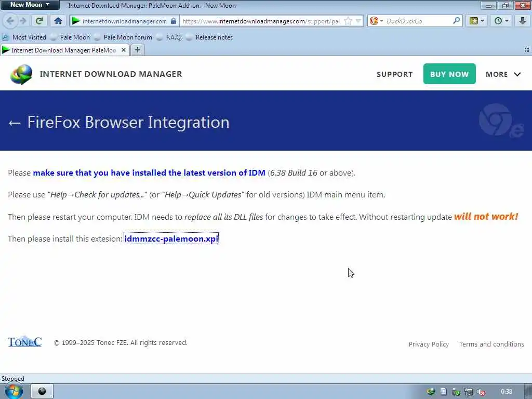The height and width of the screenshot is (399, 532).
Task: Open the SUPPORT page link
Action: (395, 74)
